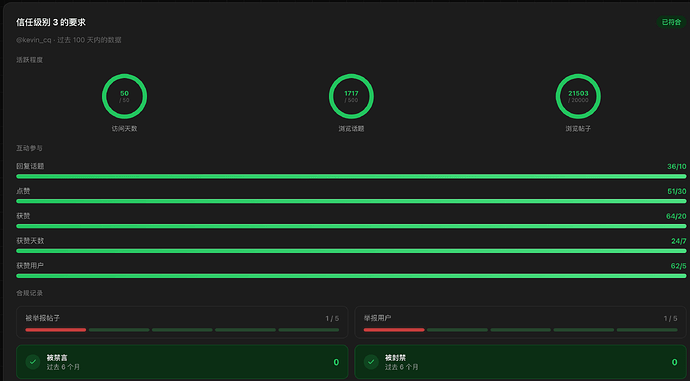
Task: Click the red segment in 举报用户 bar
Action: (x=394, y=330)
